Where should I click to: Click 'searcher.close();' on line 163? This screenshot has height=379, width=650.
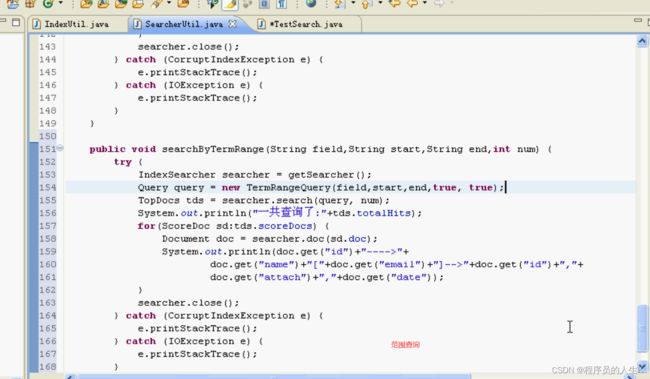(189, 303)
